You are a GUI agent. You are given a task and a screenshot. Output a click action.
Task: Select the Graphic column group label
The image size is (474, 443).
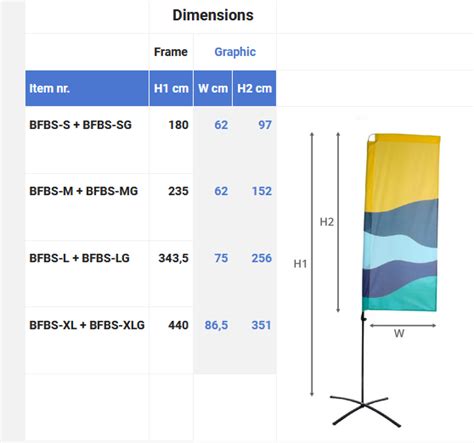click(235, 52)
